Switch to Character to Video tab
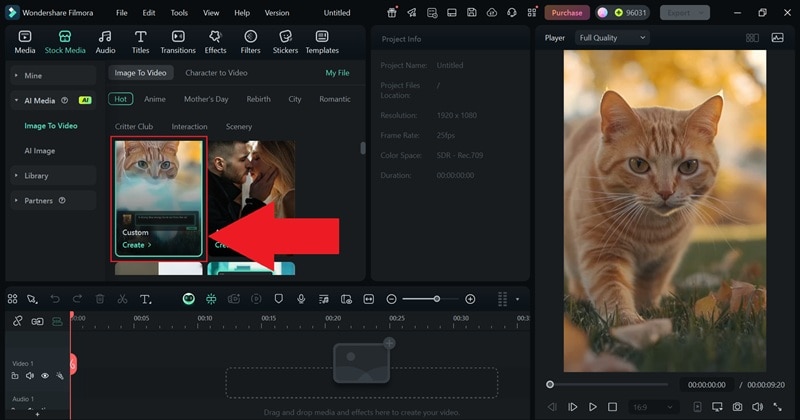The width and height of the screenshot is (800, 420). coord(216,73)
